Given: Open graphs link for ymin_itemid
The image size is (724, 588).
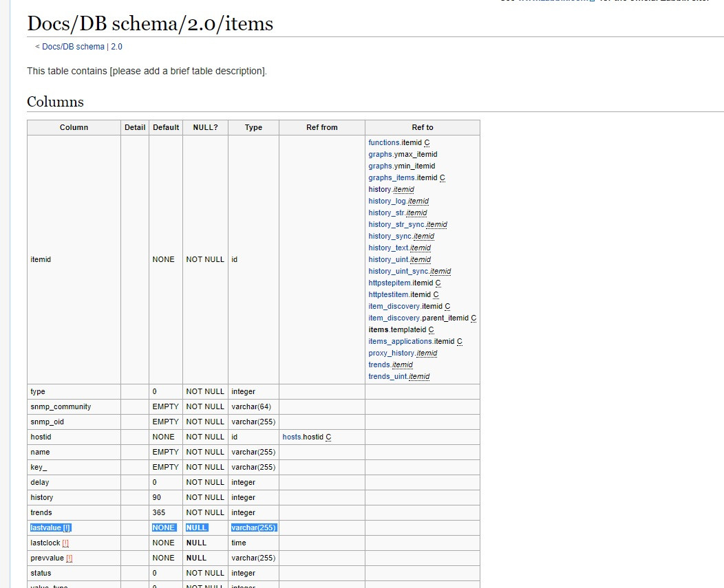Looking at the screenshot, I should [x=380, y=166].
